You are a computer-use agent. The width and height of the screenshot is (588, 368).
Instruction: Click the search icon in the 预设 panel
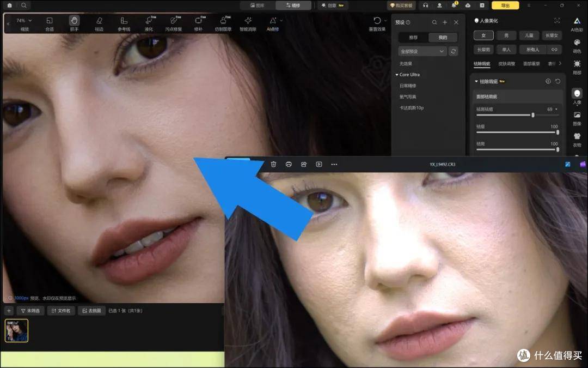[x=434, y=22]
